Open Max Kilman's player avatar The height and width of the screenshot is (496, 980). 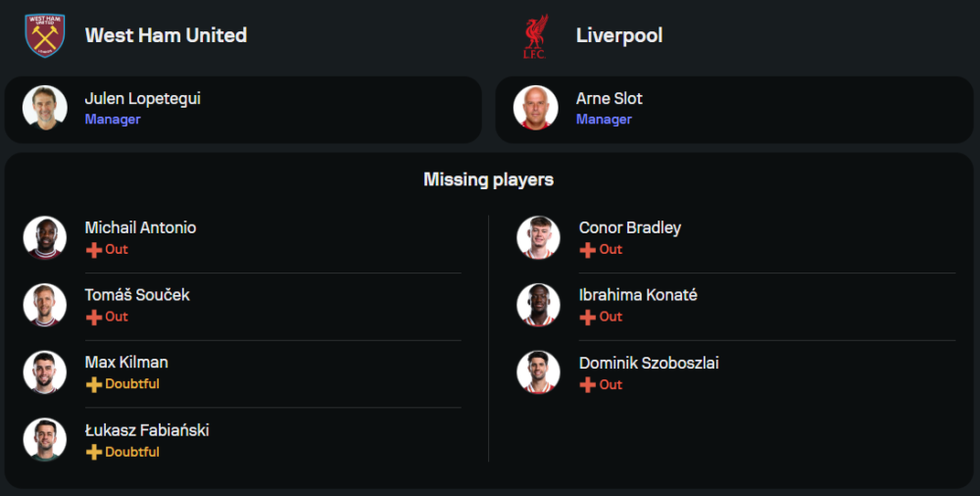(44, 372)
